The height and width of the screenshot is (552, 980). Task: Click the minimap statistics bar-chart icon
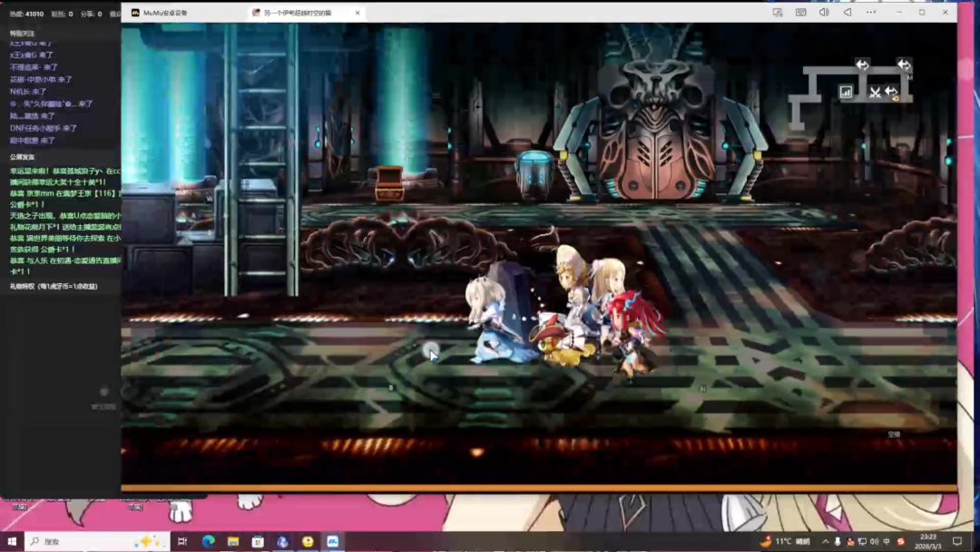pos(846,93)
